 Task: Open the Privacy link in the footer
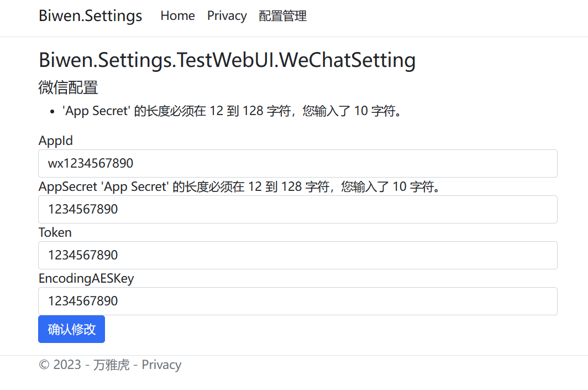point(161,364)
